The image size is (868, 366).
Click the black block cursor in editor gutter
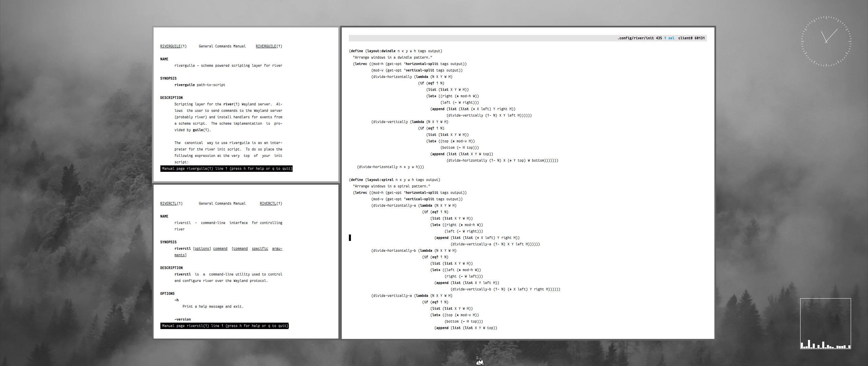coord(350,238)
